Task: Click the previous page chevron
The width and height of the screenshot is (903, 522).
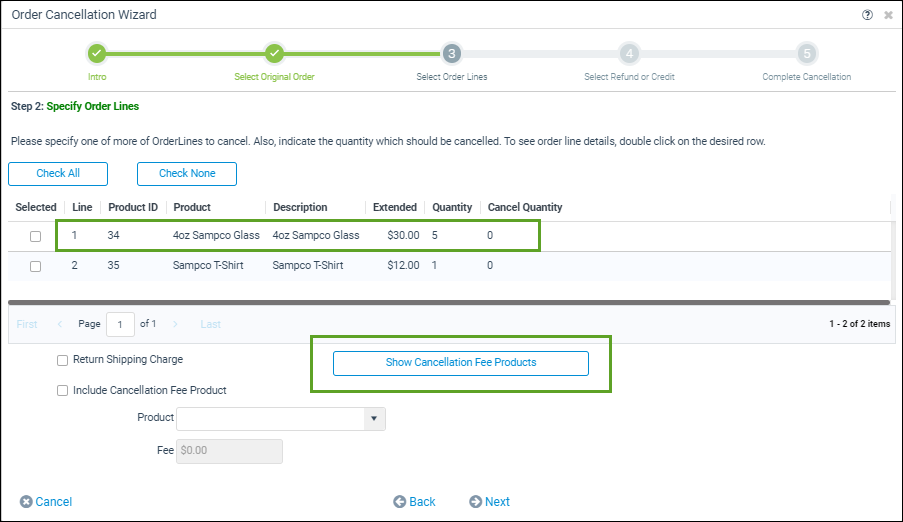Action: point(60,324)
